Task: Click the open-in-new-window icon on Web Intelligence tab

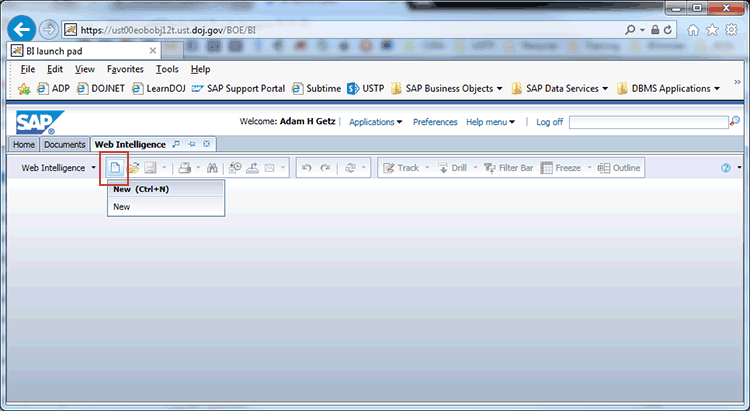Action: [176, 144]
